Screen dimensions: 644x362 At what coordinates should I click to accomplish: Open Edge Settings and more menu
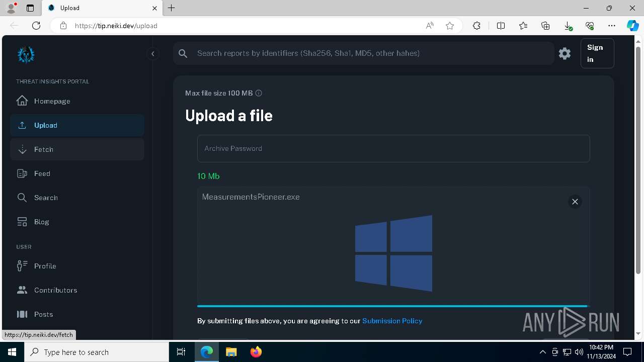[x=612, y=26]
